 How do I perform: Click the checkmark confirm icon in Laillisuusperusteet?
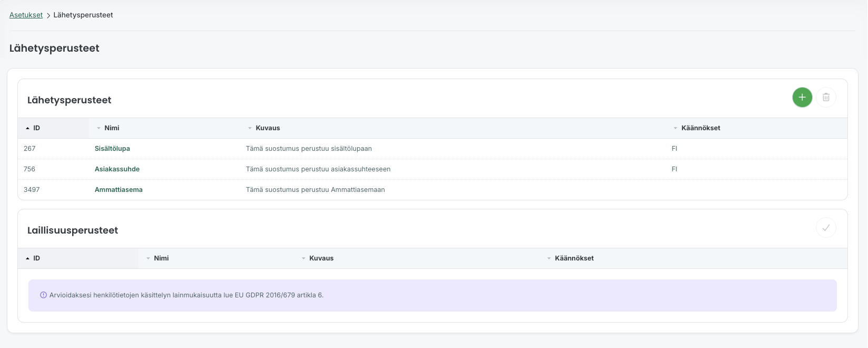coord(826,227)
